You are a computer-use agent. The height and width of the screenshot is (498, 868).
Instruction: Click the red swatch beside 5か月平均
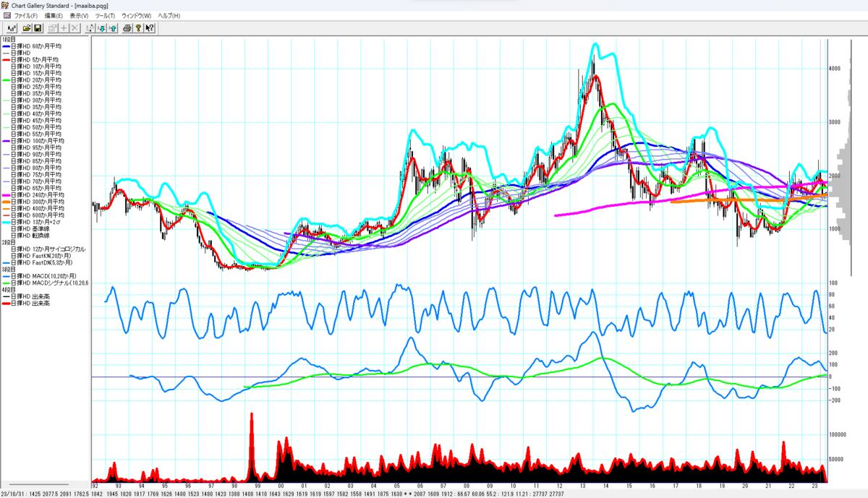[x=6, y=60]
